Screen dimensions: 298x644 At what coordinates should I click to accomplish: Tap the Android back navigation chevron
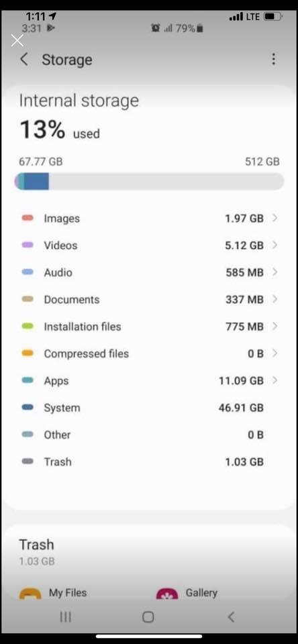click(232, 616)
